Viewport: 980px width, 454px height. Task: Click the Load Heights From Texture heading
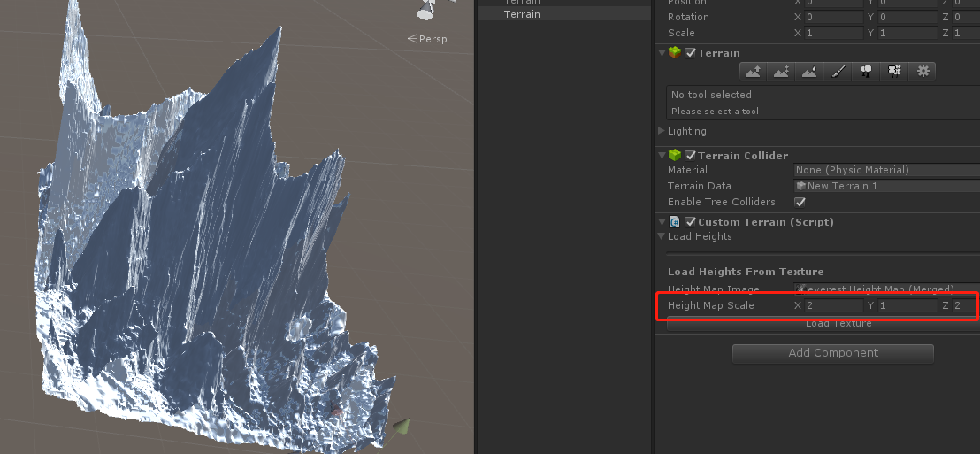click(746, 272)
